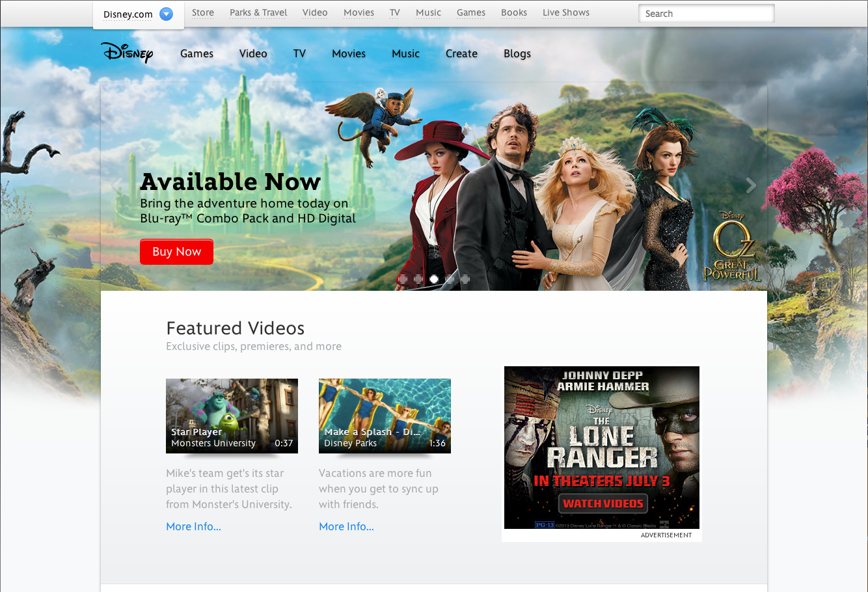
Task: Play the Make a Splash video thumbnail
Action: click(x=385, y=416)
